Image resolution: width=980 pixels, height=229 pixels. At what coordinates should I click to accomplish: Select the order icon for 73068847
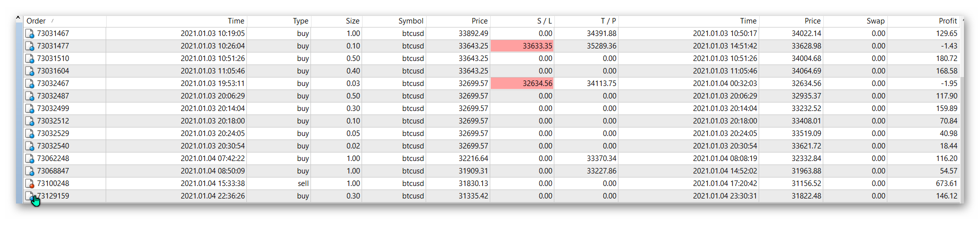coord(30,171)
